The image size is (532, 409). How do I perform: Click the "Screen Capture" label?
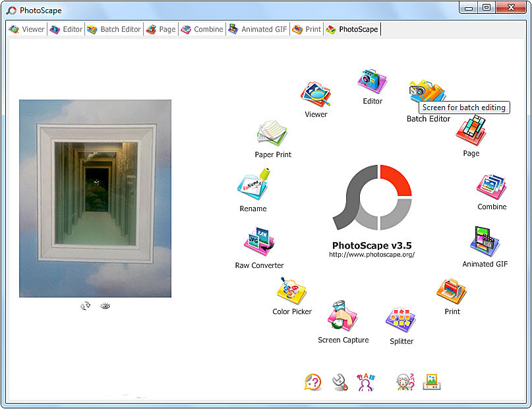pos(343,340)
